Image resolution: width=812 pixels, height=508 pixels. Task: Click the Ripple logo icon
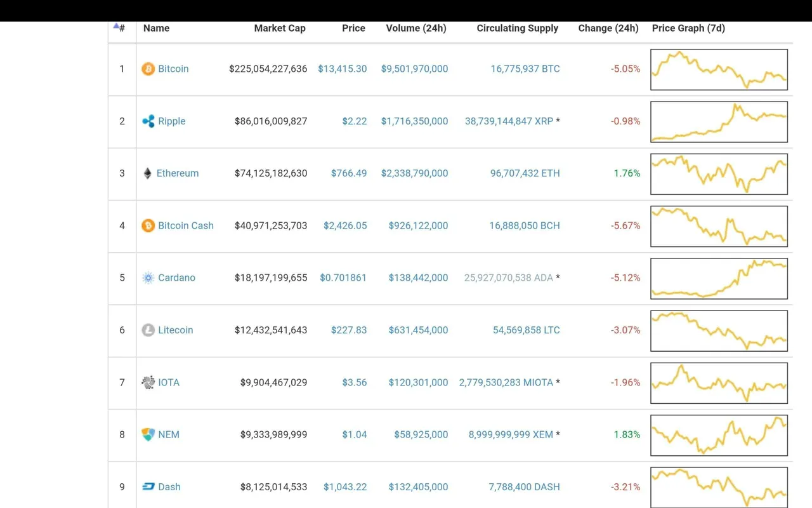click(x=148, y=121)
